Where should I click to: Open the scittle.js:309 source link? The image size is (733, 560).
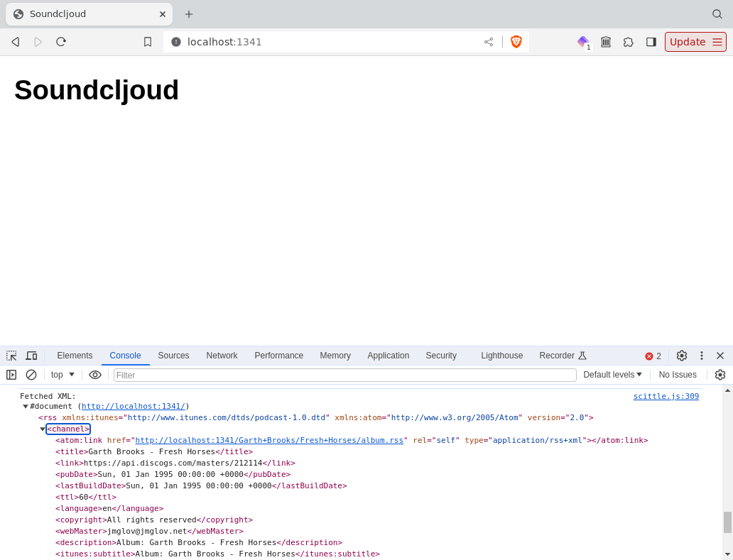click(666, 396)
